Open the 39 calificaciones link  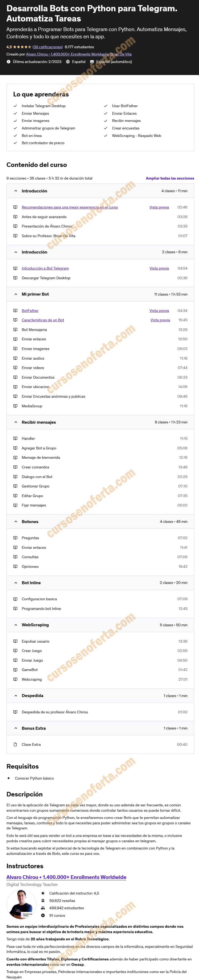(47, 47)
